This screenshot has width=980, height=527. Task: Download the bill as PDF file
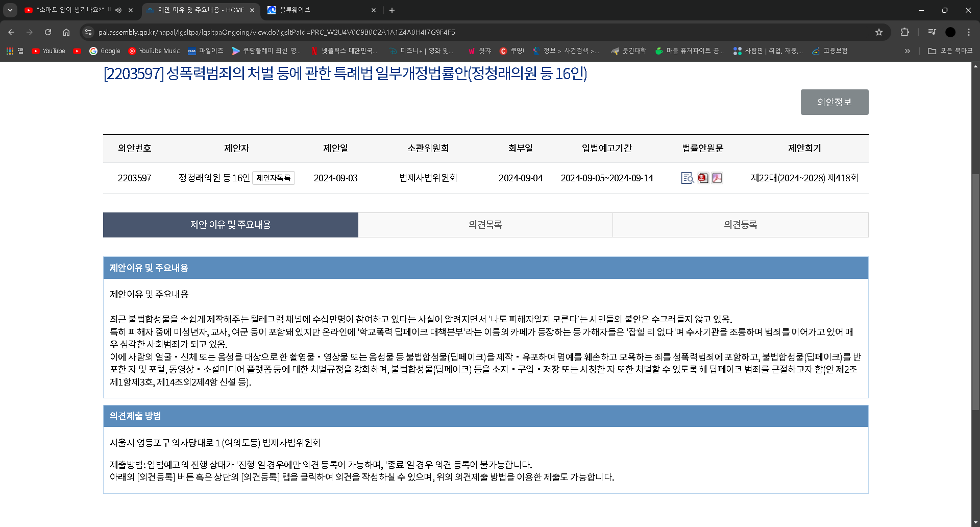point(717,178)
